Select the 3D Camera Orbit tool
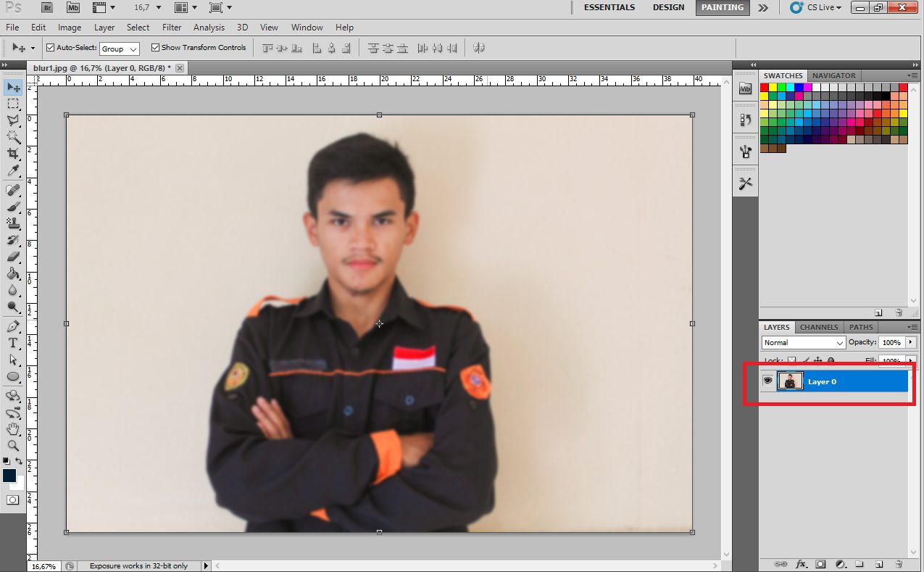924x572 pixels. [x=13, y=413]
